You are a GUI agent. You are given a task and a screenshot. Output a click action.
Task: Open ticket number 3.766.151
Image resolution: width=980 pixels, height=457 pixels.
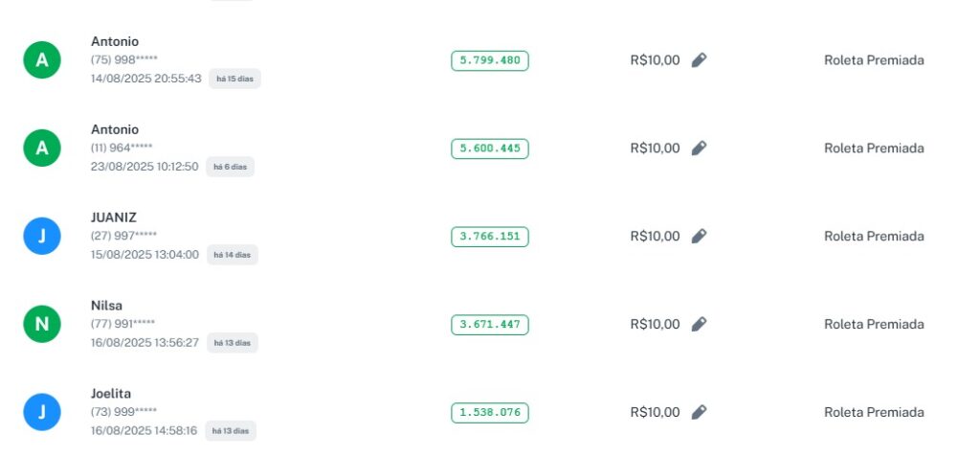489,237
